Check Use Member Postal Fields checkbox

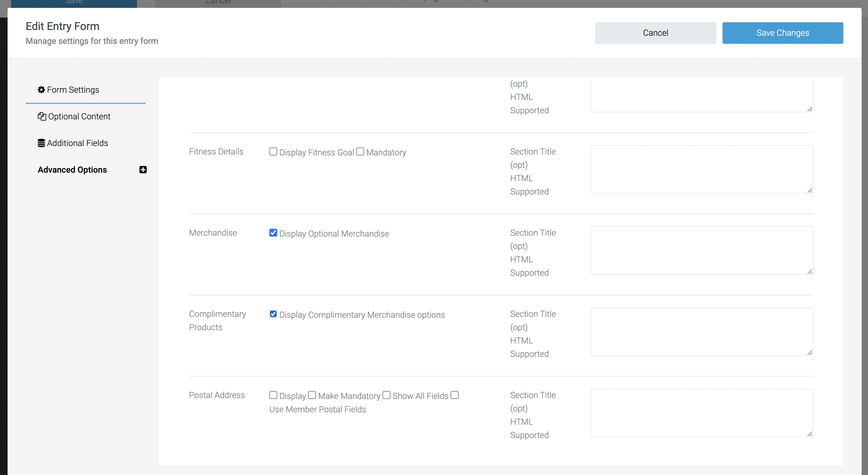pyautogui.click(x=455, y=395)
